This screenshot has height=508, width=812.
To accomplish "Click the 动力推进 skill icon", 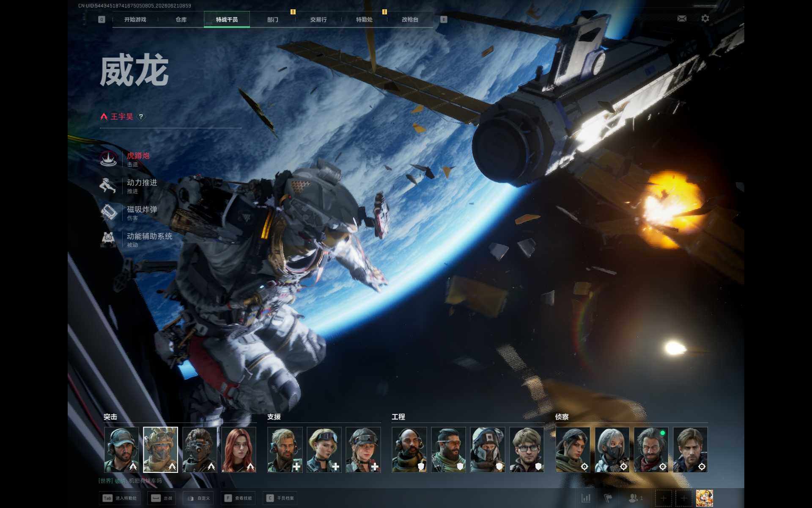I will point(109,185).
